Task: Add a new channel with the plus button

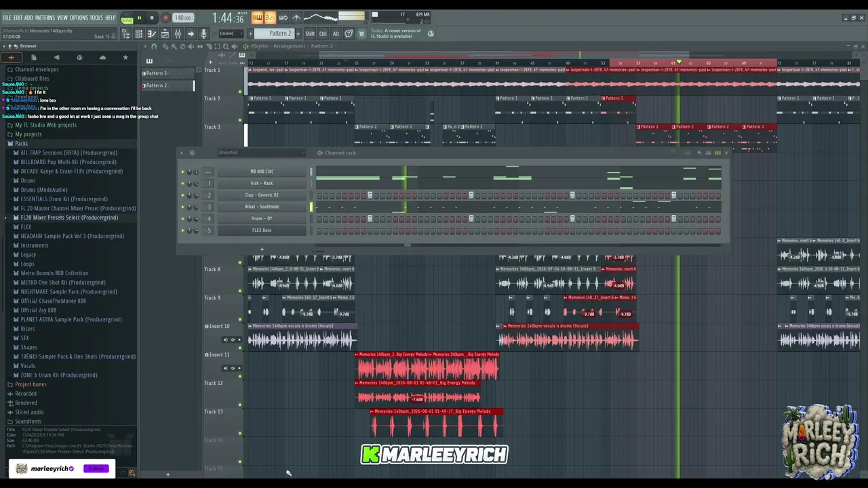Action: click(x=262, y=249)
